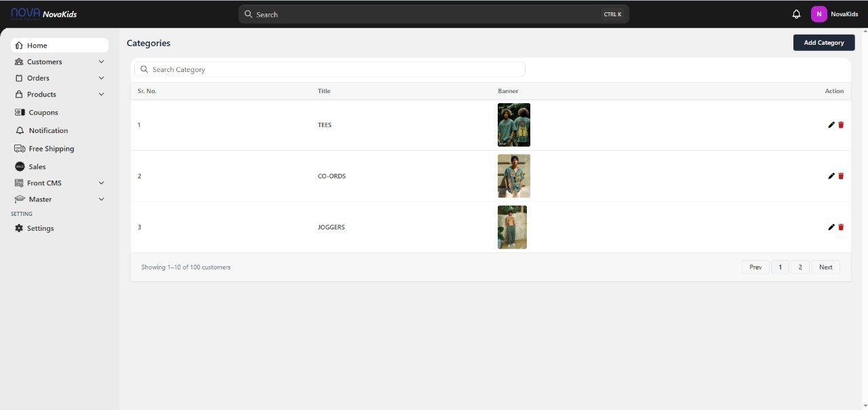Screen dimensions: 868x410
Task: Open the JOGGERS banner thumbnail image
Action: (x=512, y=227)
